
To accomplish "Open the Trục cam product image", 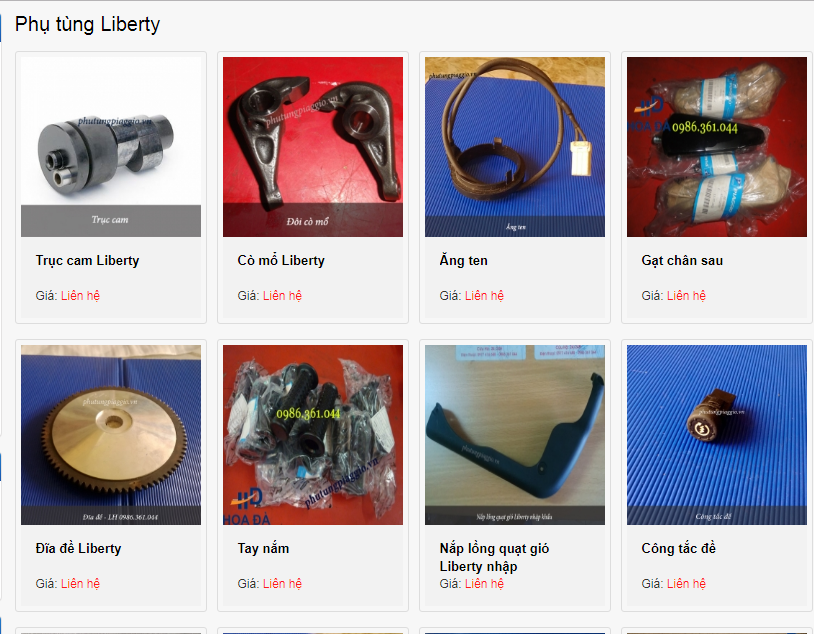I will (x=111, y=146).
